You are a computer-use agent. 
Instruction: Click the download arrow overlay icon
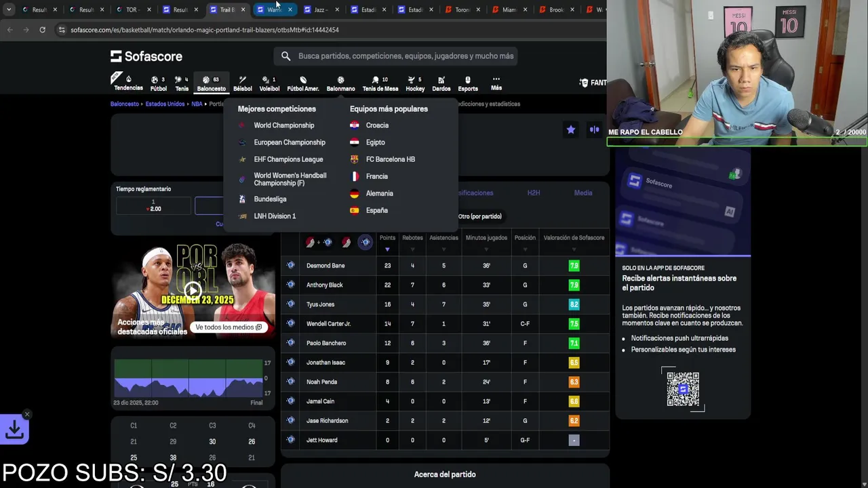[14, 429]
